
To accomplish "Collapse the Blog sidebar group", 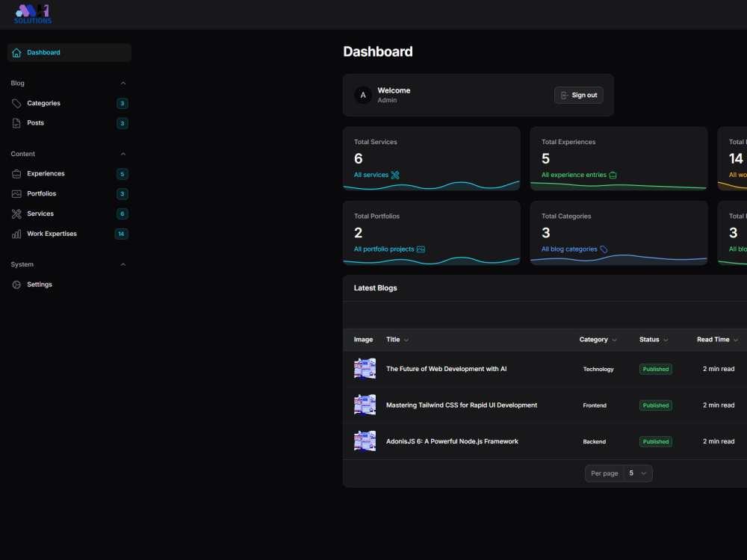I will (x=123, y=84).
